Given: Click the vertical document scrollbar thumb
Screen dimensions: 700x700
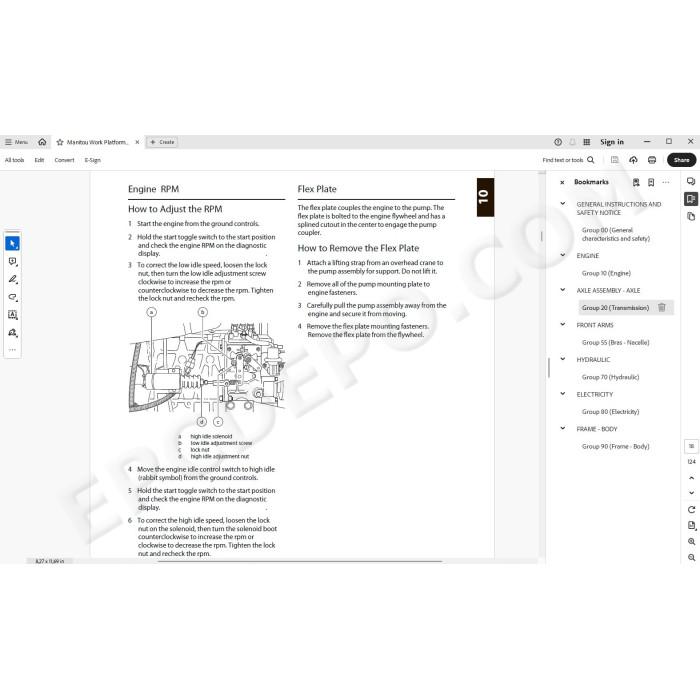Looking at the screenshot, I should coord(542,236).
